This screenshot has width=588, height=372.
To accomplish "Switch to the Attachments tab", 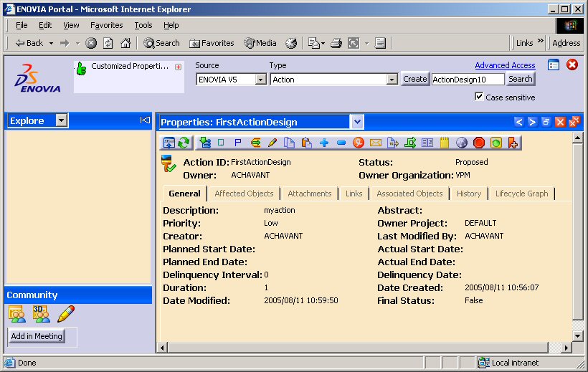I will (x=309, y=194).
